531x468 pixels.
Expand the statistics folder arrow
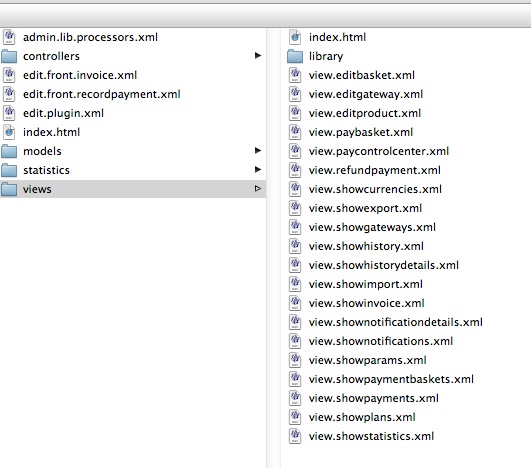pyautogui.click(x=258, y=169)
